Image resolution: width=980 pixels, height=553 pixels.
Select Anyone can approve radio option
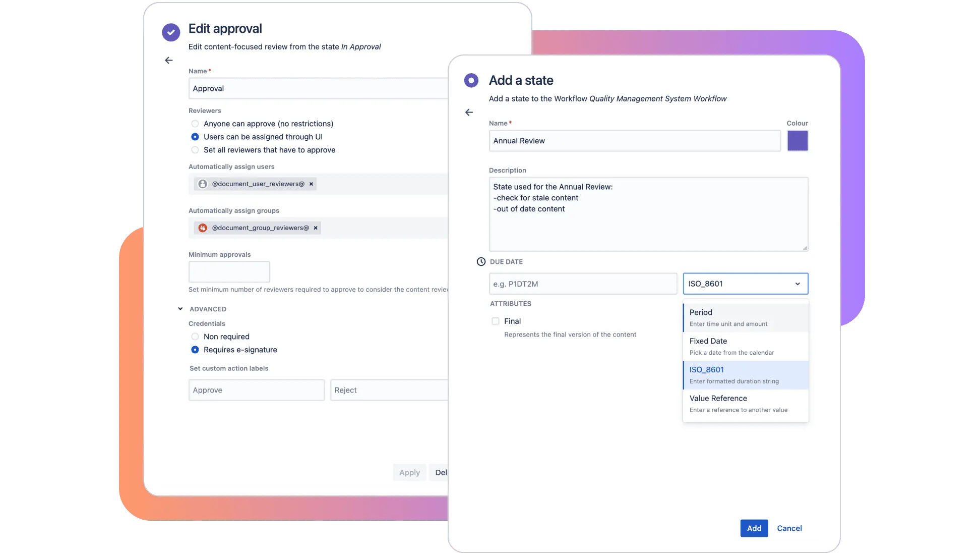(x=195, y=124)
